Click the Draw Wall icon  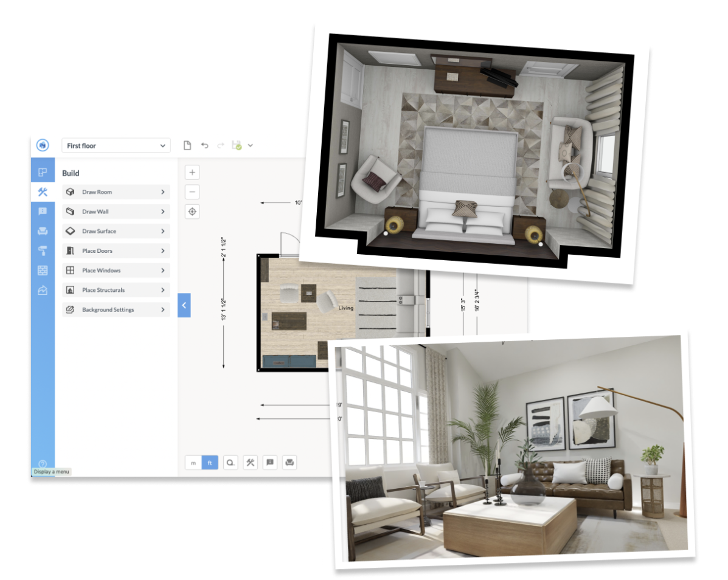pos(71,212)
